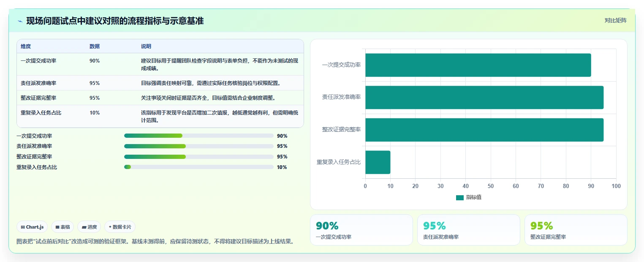Click the 指标值 legend color box
Image resolution: width=644 pixels, height=262 pixels.
tap(460, 197)
